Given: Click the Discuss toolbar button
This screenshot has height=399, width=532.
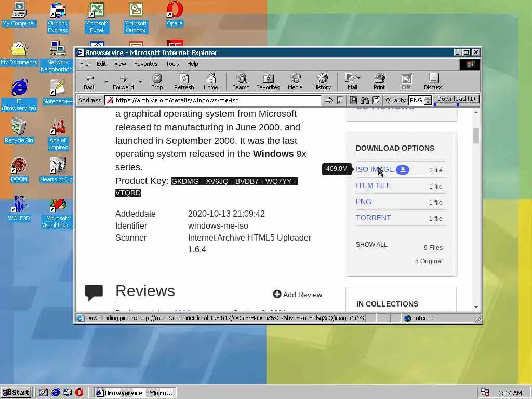Looking at the screenshot, I should coord(433,82).
